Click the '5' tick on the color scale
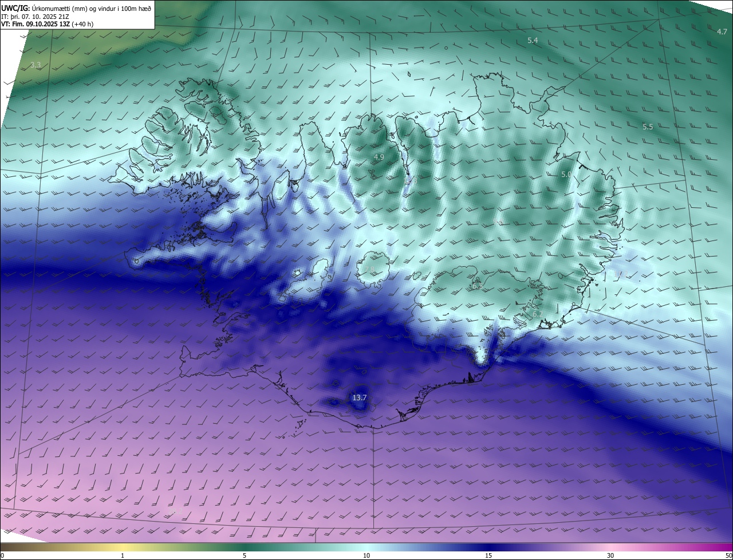Image resolution: width=733 pixels, height=560 pixels. pyautogui.click(x=245, y=555)
